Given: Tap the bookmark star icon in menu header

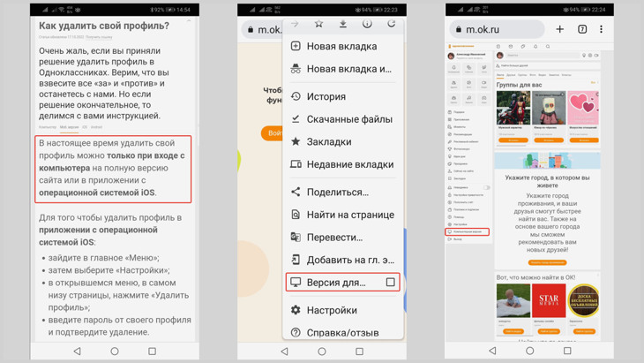Looking at the screenshot, I should (318, 24).
